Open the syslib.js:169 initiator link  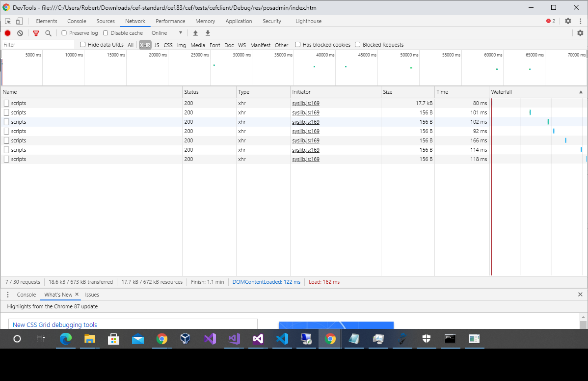coord(305,103)
